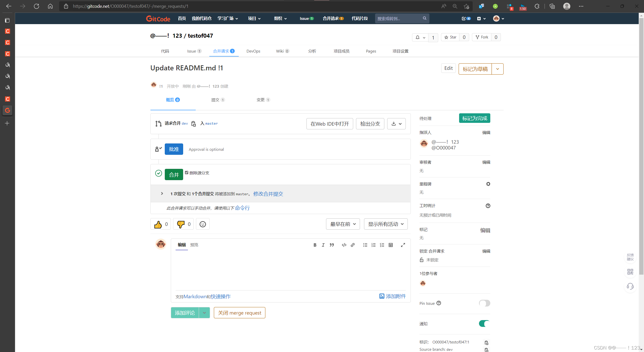This screenshot has width=644, height=352.
Task: Open the emoji reaction picker
Action: click(203, 224)
